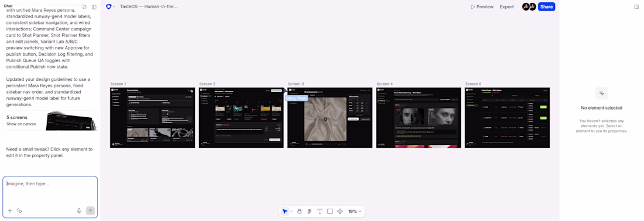
Task: Click the sparkle icon above 'No element selected'
Action: point(601,93)
